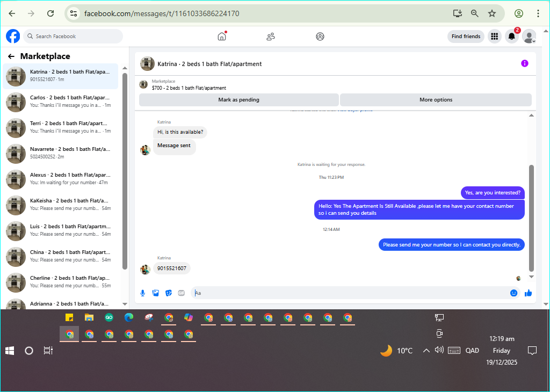Click the conversation list scroll-up arrow
The height and width of the screenshot is (392, 550).
(x=125, y=68)
